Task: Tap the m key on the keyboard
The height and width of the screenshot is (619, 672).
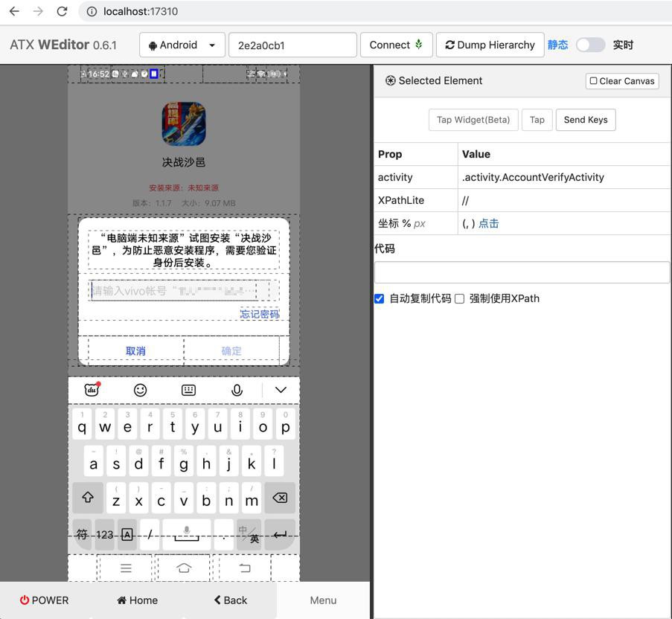Action: [x=252, y=498]
